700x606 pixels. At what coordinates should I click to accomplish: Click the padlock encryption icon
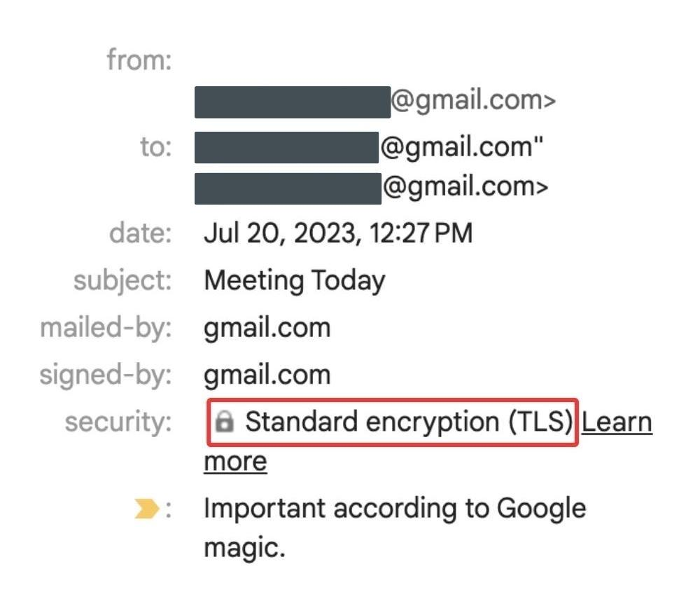225,422
